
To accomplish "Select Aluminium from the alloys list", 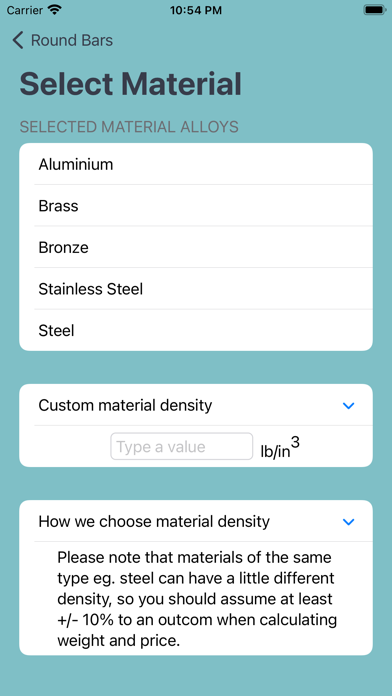I will 196,164.
